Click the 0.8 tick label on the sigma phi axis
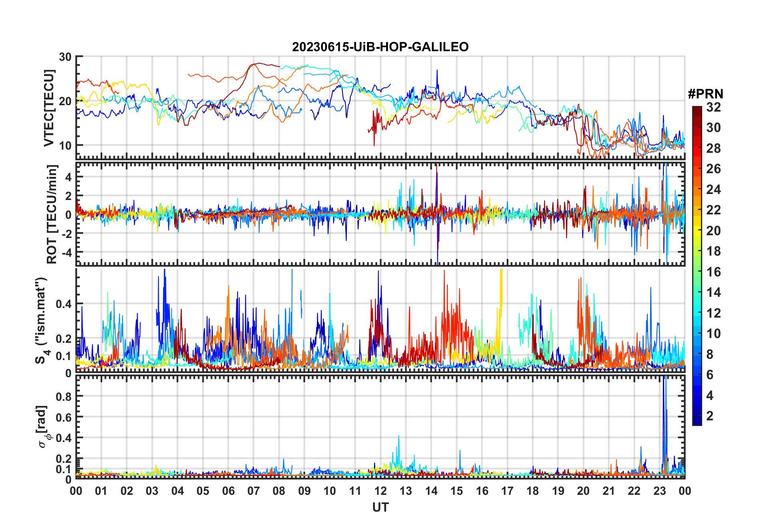 click(64, 396)
